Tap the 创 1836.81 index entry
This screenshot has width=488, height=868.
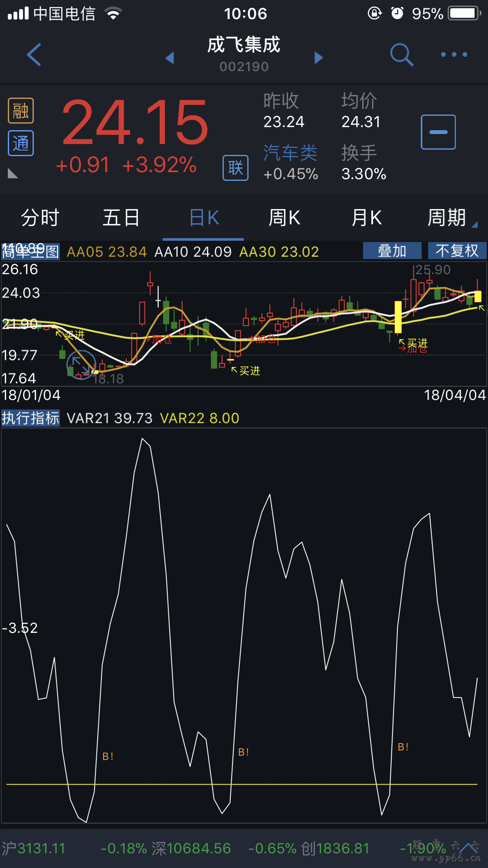pos(335,848)
